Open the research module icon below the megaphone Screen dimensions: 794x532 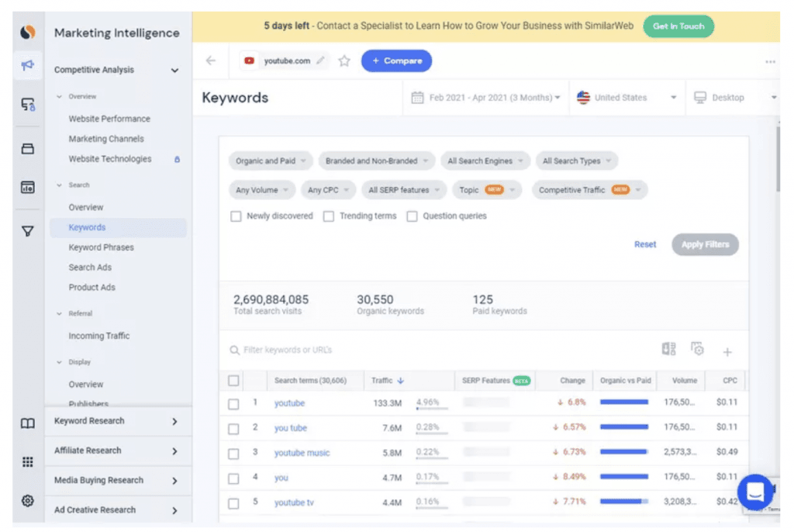coord(28,105)
